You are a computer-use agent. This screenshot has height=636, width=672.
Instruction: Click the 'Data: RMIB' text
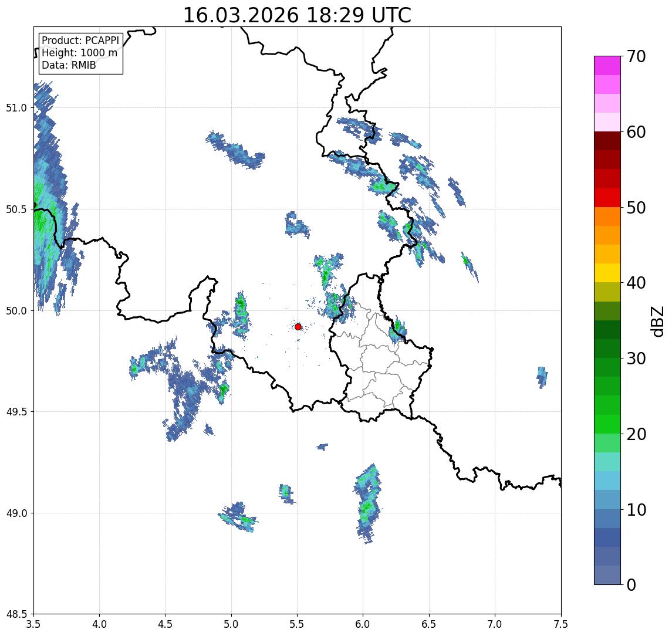pyautogui.click(x=69, y=65)
